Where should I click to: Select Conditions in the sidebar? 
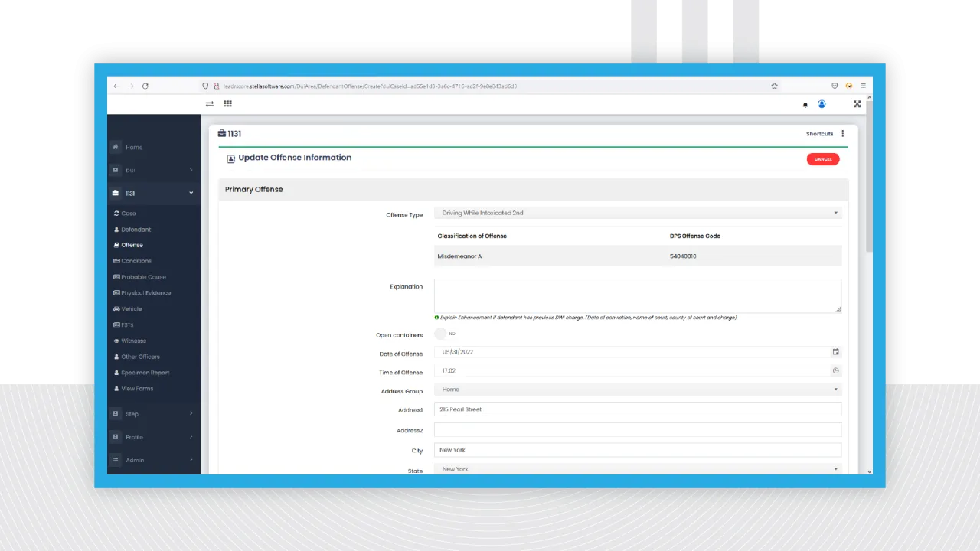click(132, 261)
